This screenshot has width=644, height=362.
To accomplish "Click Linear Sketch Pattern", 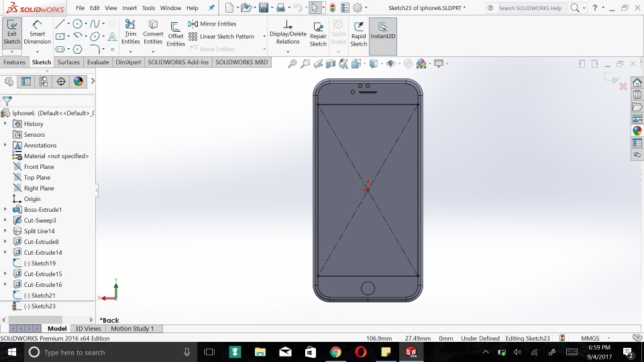I will (x=221, y=36).
